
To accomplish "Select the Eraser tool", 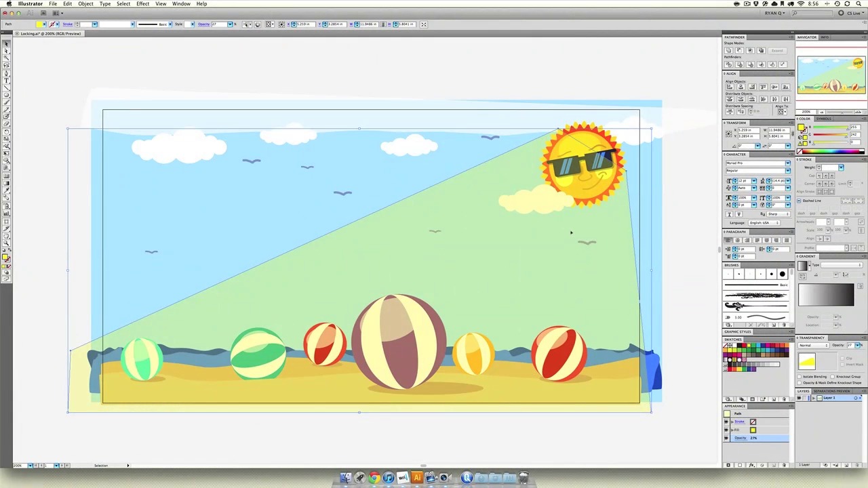I will [x=7, y=123].
